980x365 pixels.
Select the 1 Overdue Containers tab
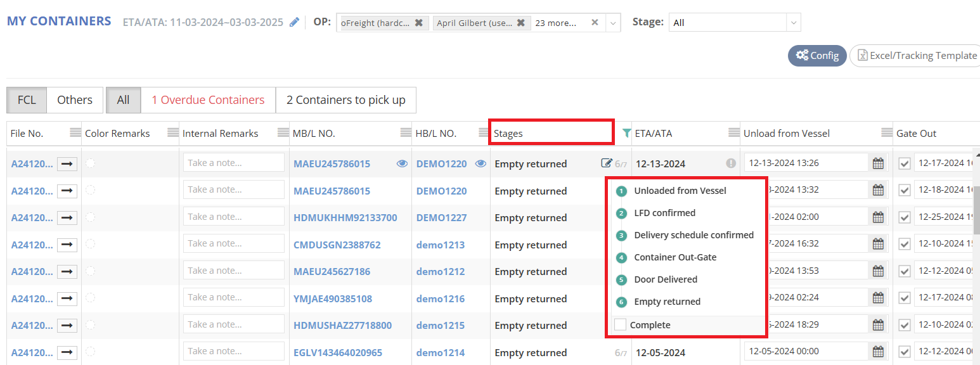[208, 100]
